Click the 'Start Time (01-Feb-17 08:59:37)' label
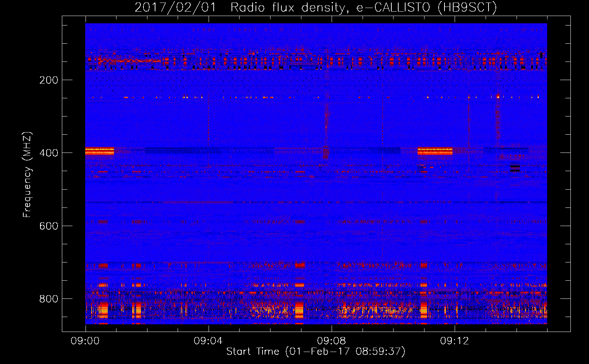This screenshot has height=364, width=589. click(316, 352)
